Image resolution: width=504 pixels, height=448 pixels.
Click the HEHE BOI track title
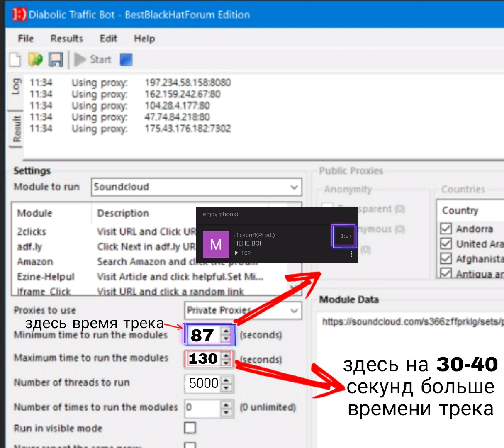tap(248, 243)
